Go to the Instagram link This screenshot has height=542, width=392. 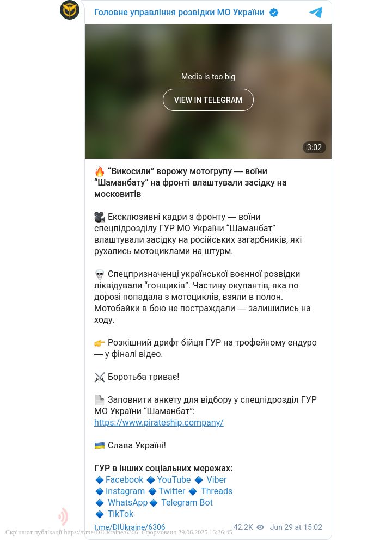(125, 491)
